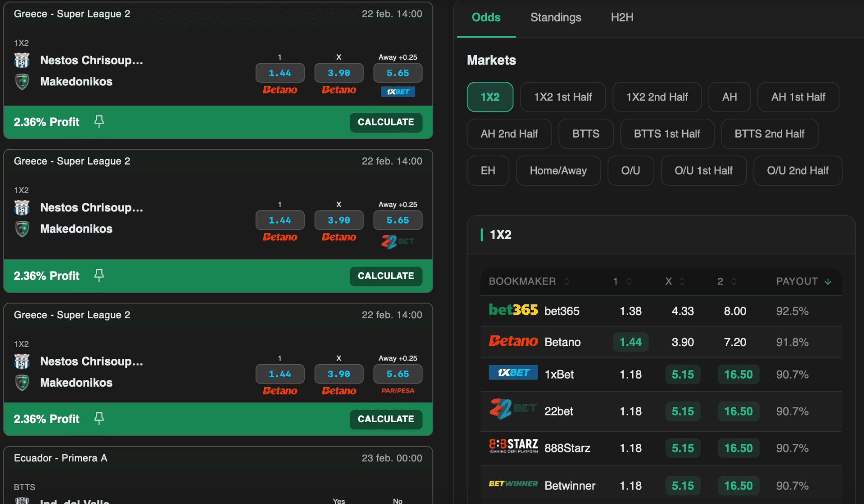
Task: Click the 1xBet logo in the 1X2 table
Action: coord(513,372)
